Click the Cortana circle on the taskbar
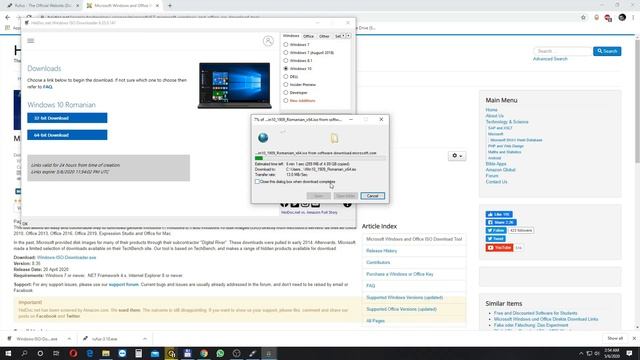The height and width of the screenshot is (360, 640). pyautogui.click(x=40, y=353)
